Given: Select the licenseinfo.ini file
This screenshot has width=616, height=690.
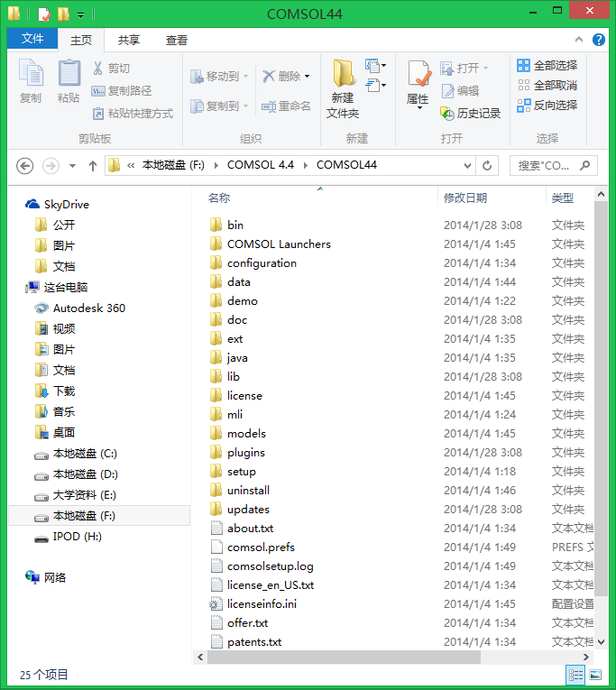Looking at the screenshot, I should coord(262,604).
